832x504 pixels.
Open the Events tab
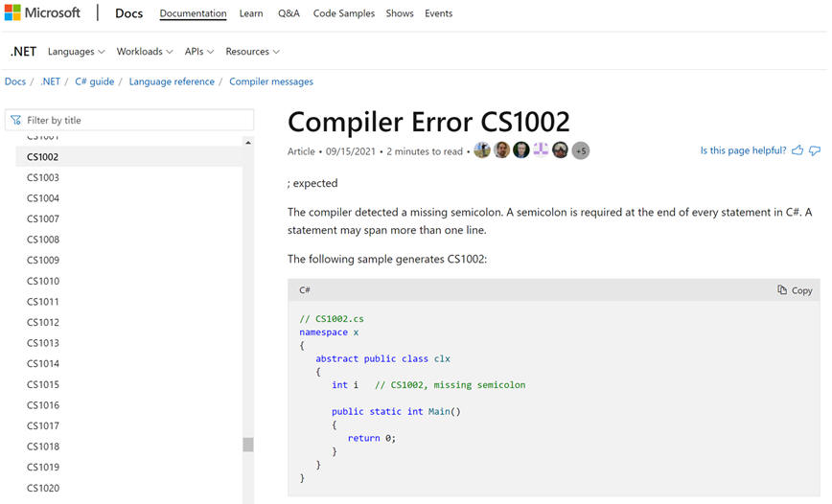pos(438,13)
